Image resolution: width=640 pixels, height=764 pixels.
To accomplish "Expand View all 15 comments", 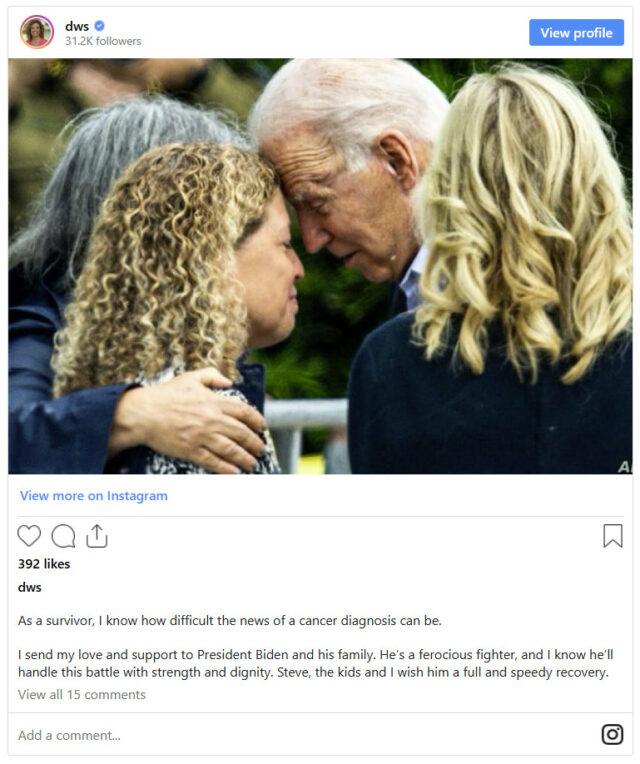I will coord(82,694).
